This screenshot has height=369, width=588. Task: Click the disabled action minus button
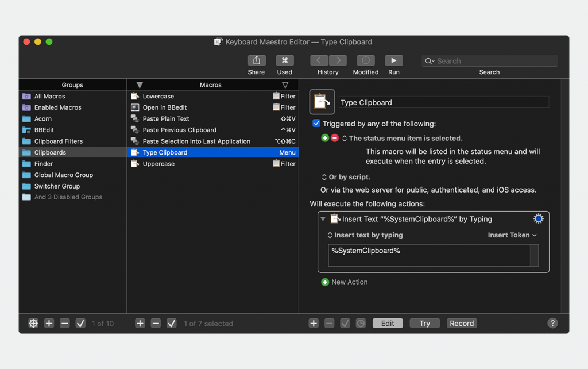click(x=329, y=323)
